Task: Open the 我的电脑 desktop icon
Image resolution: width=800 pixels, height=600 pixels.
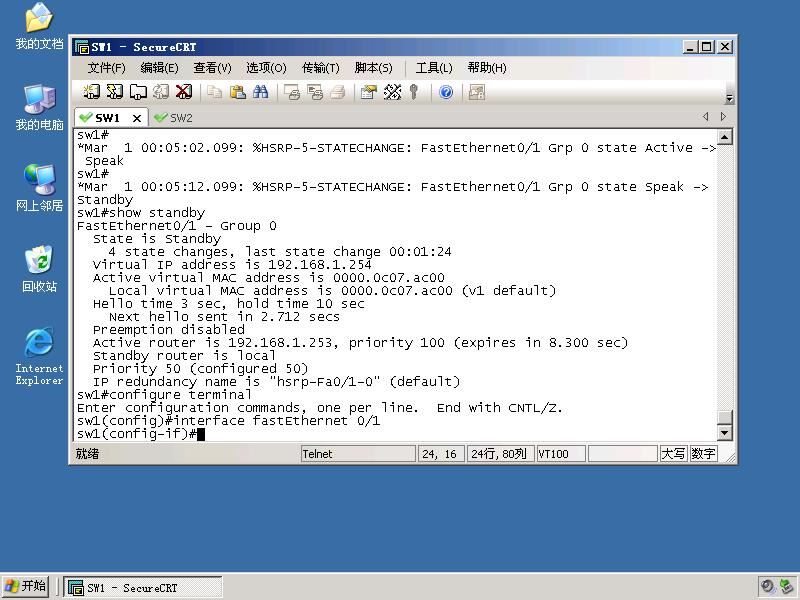Action: pyautogui.click(x=39, y=108)
